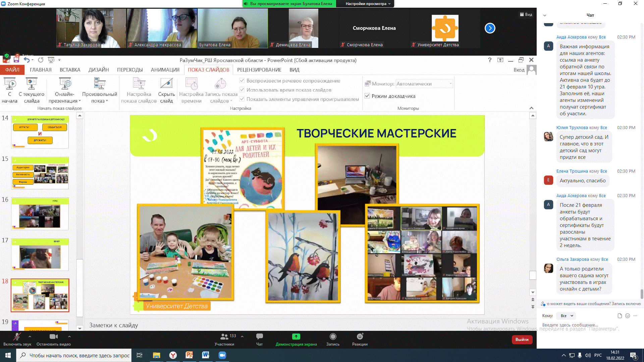Open Yandex browser from taskbar
The image size is (644, 362).
coord(173,355)
